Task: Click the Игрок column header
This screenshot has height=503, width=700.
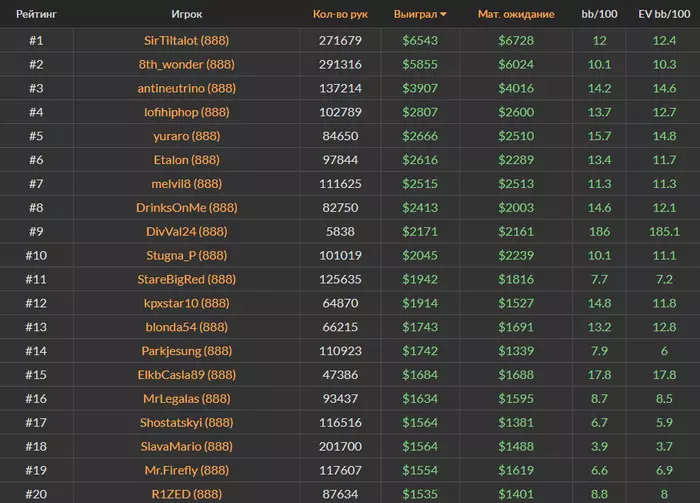Action: pos(187,14)
